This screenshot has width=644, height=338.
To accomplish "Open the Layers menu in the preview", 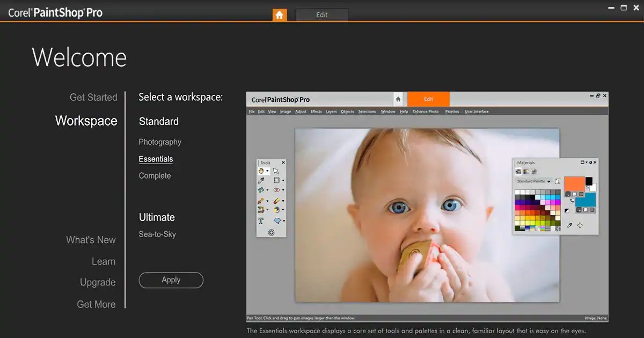I will (331, 111).
